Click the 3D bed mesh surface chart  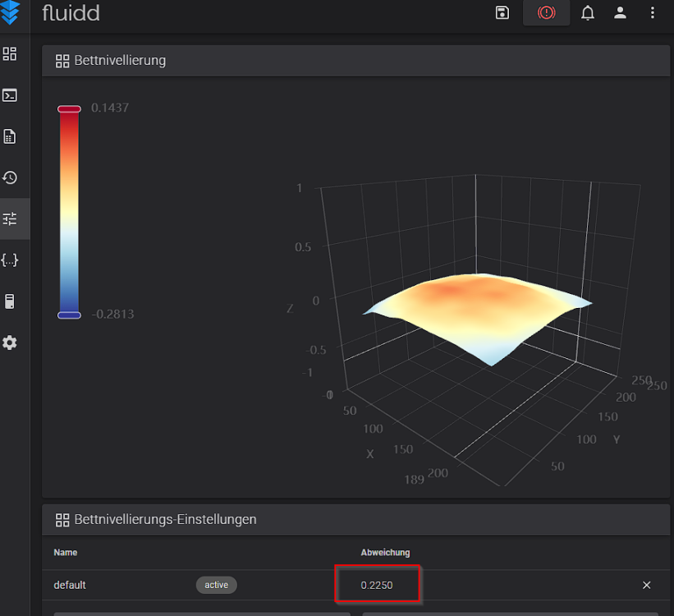tap(476, 312)
